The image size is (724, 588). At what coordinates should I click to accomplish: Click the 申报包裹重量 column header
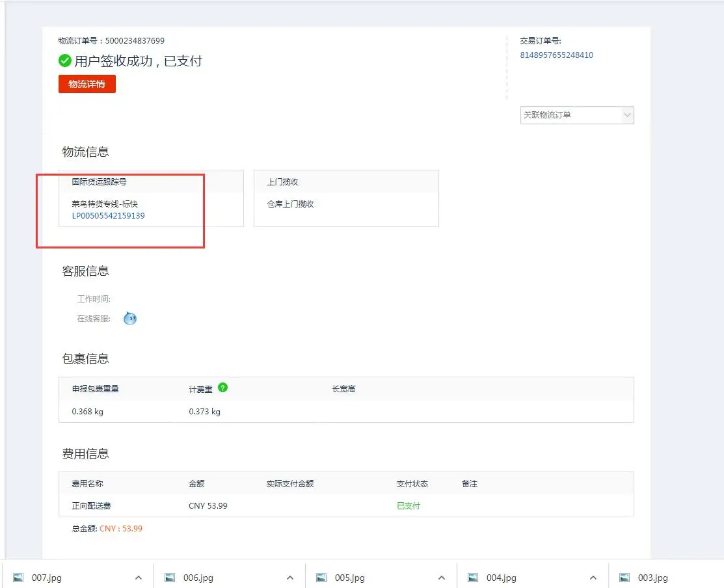[95, 388]
